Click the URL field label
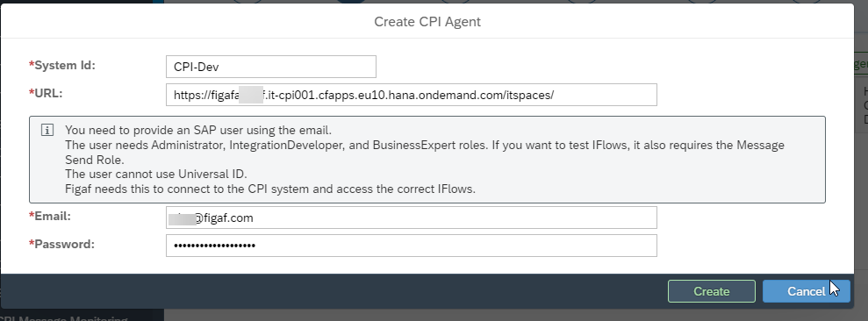The width and height of the screenshot is (868, 321). [x=46, y=93]
